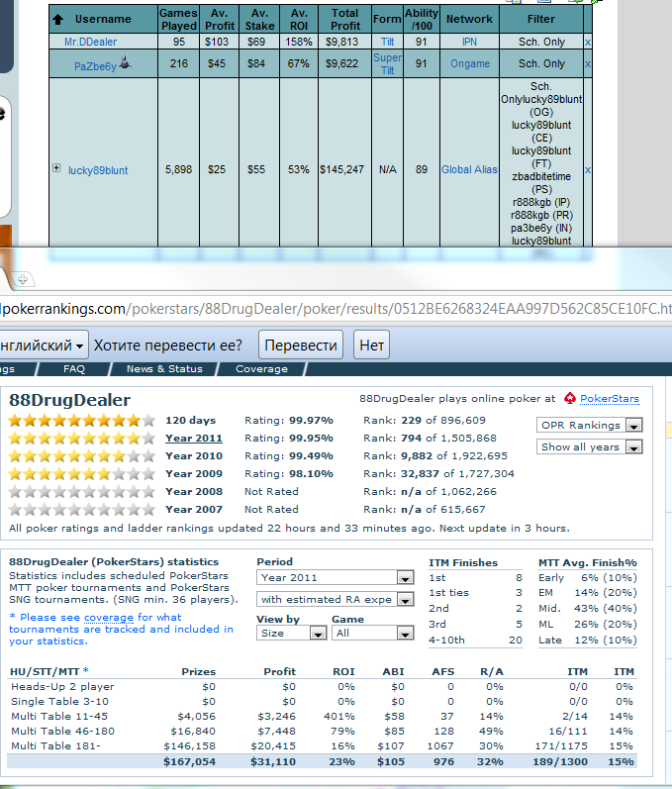Click the ITM Finishes heading
This screenshot has height=789, width=672.
point(463,562)
